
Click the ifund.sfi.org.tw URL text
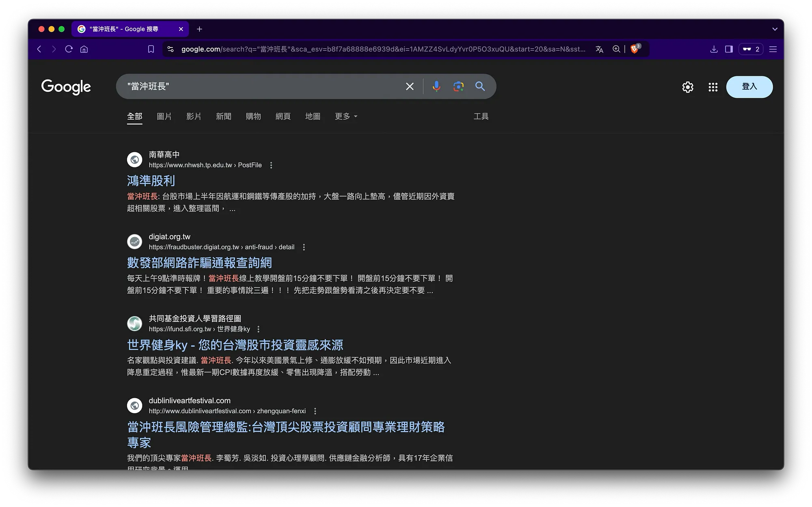tap(199, 329)
